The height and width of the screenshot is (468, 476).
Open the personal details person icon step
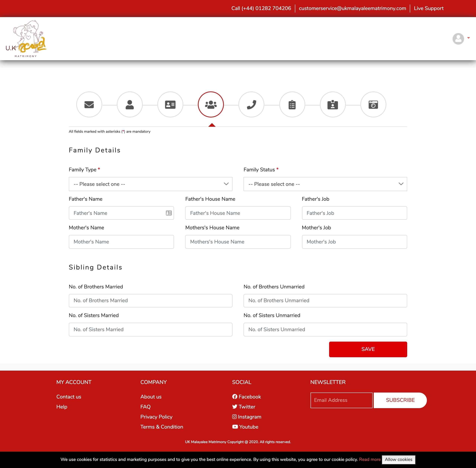(130, 104)
